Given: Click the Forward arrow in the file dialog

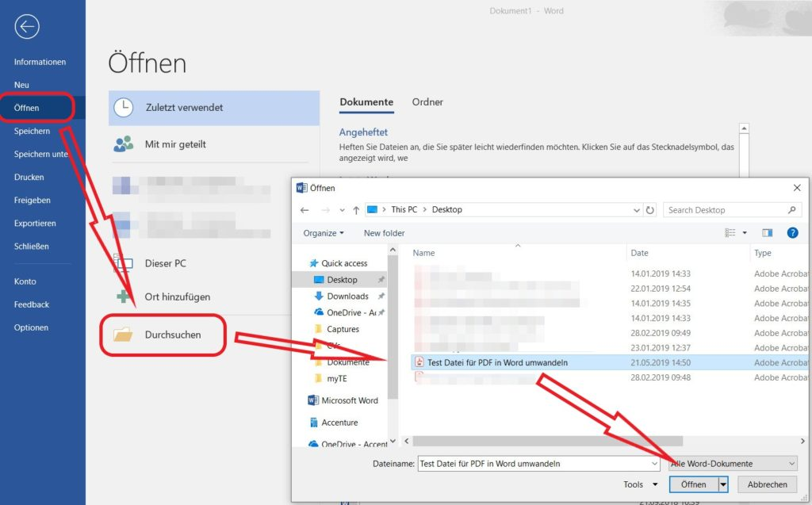Looking at the screenshot, I should coord(325,210).
